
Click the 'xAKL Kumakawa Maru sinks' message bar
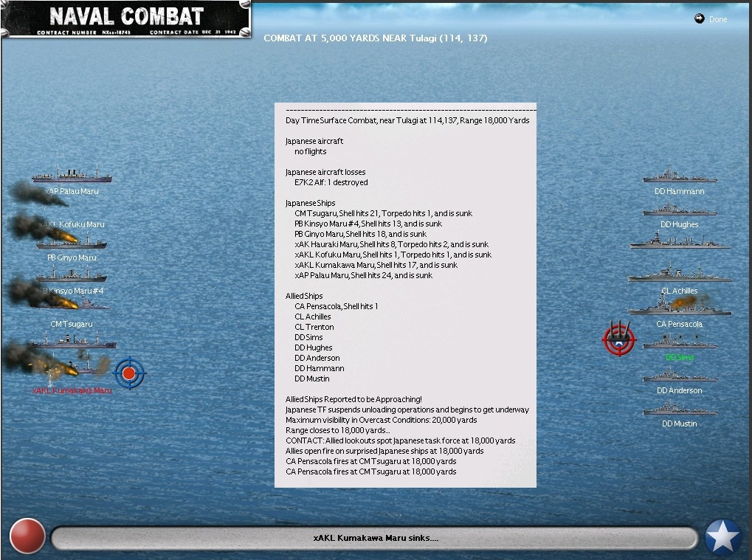click(x=375, y=538)
